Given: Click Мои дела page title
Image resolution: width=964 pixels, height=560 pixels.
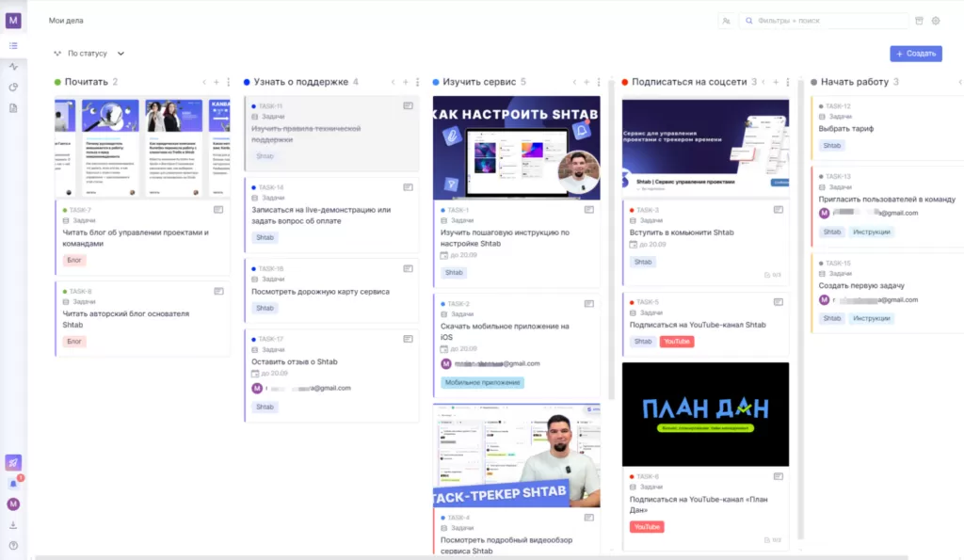Looking at the screenshot, I should (66, 21).
